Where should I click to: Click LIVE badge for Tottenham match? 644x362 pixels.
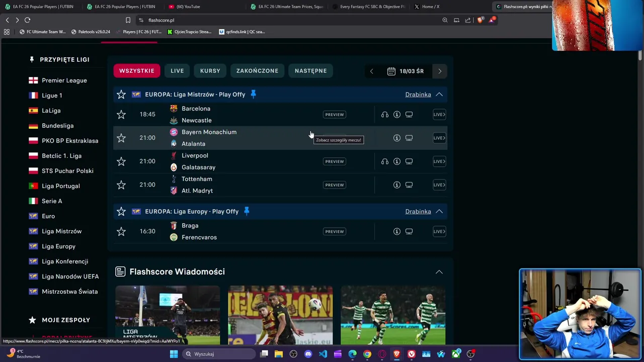pos(439,185)
